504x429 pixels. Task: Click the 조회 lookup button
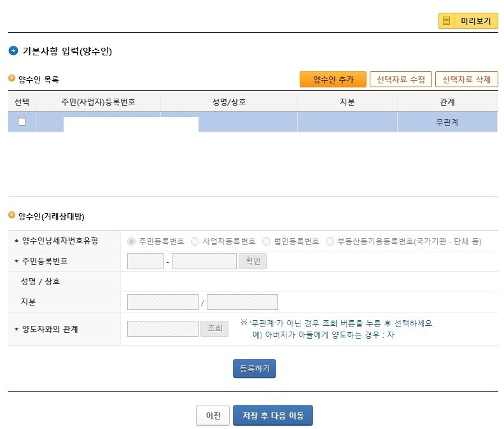tap(214, 328)
